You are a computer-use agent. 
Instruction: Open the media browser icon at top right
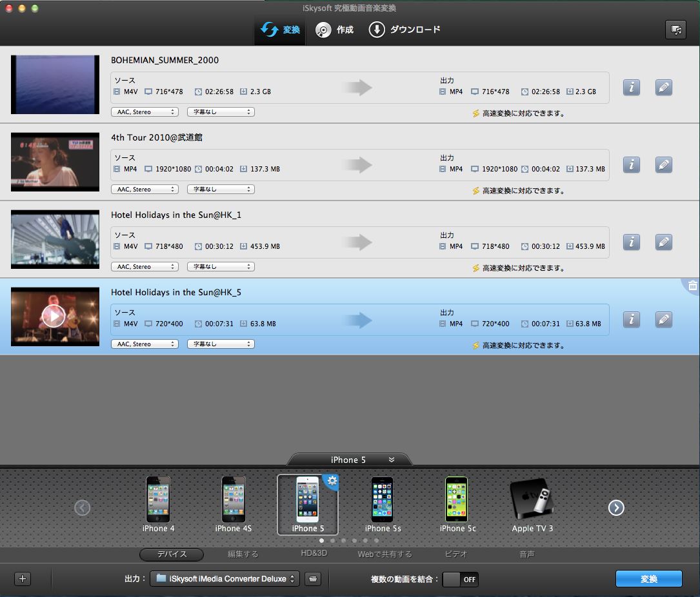point(675,30)
